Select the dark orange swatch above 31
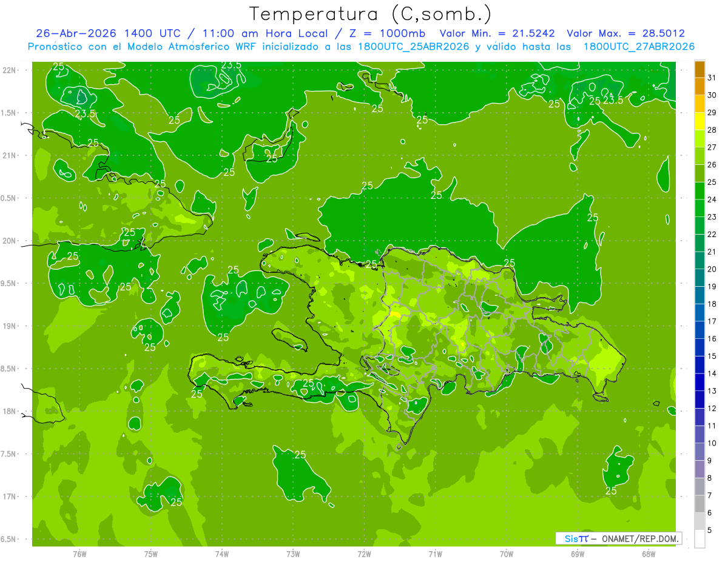This screenshot has height=562, width=728. point(699,69)
